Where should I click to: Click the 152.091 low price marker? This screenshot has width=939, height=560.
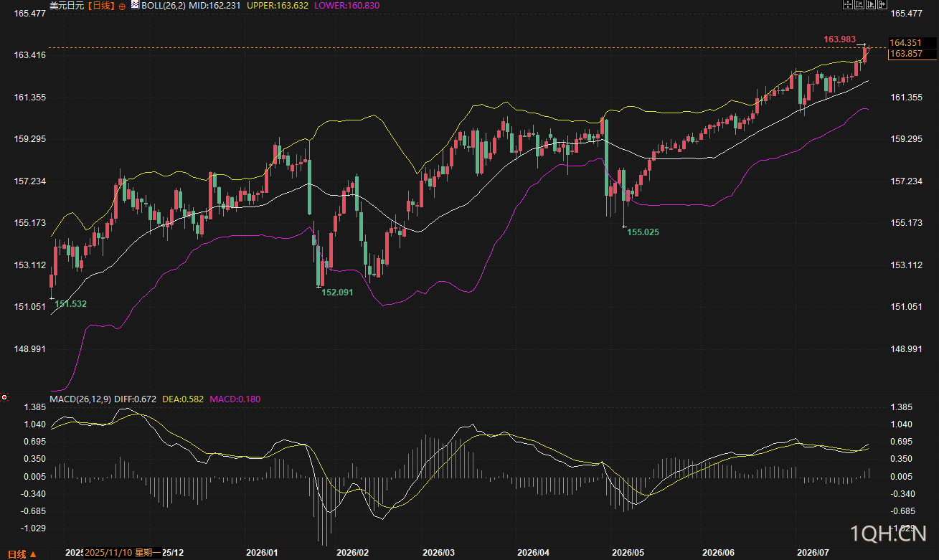(x=337, y=293)
